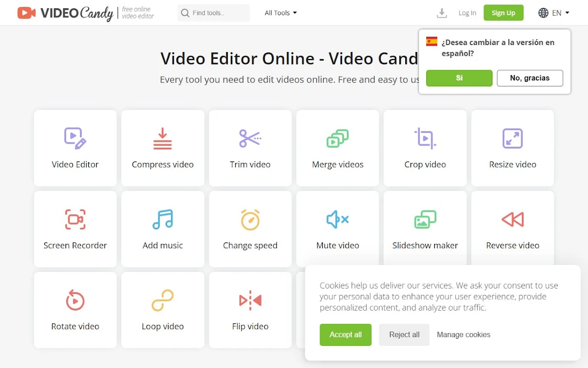This screenshot has height=368, width=588.
Task: Click the globe language icon
Action: coord(543,13)
